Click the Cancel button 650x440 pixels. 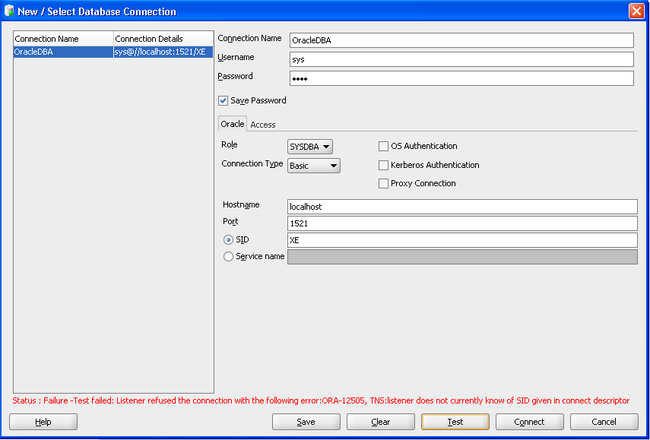pos(604,422)
